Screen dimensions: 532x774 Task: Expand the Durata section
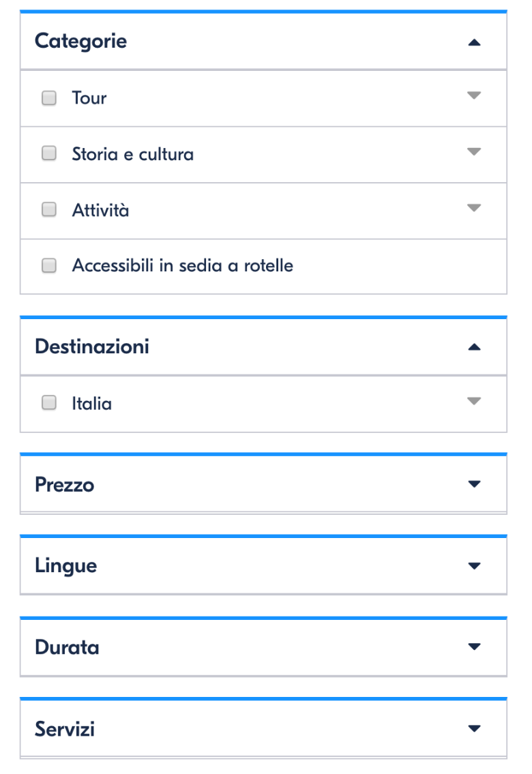pyautogui.click(x=474, y=647)
